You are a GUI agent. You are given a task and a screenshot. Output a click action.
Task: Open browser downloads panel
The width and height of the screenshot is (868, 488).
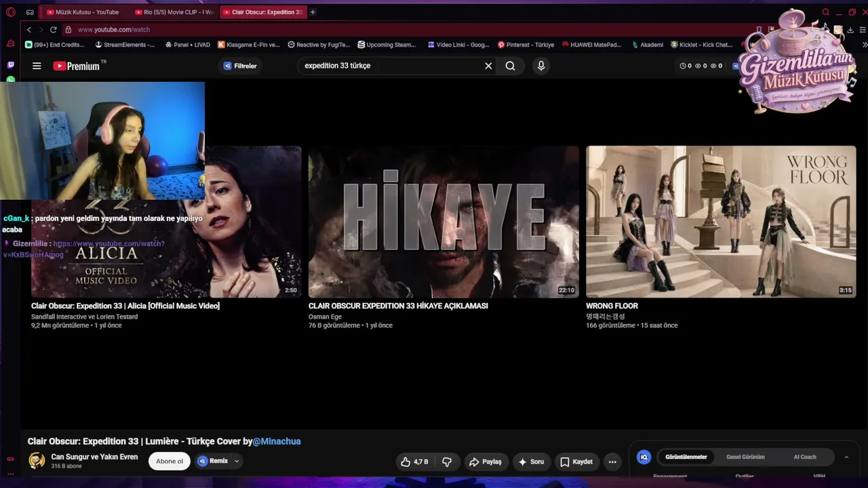click(x=850, y=30)
